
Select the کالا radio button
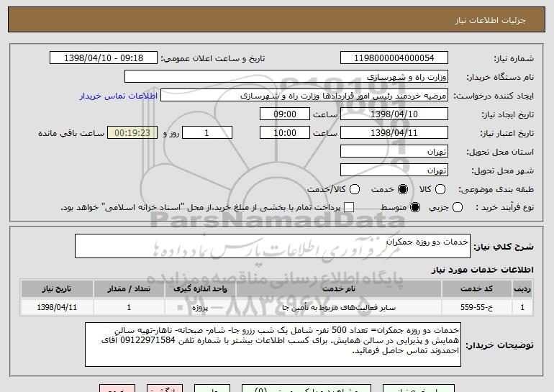440,189
